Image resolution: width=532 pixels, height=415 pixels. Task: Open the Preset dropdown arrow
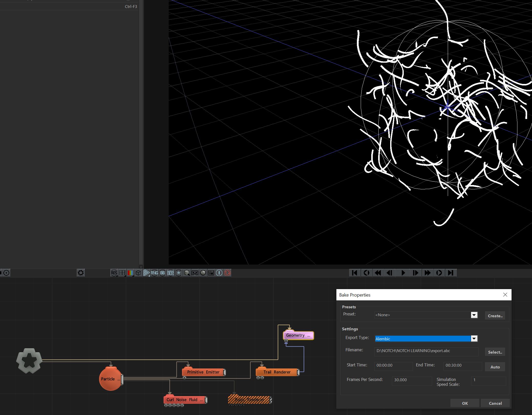474,315
